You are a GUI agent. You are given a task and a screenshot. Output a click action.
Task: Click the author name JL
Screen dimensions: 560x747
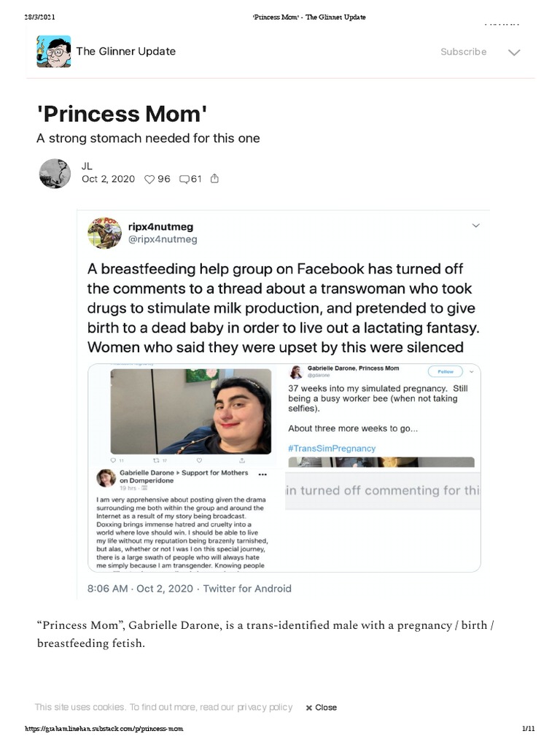tap(87, 166)
